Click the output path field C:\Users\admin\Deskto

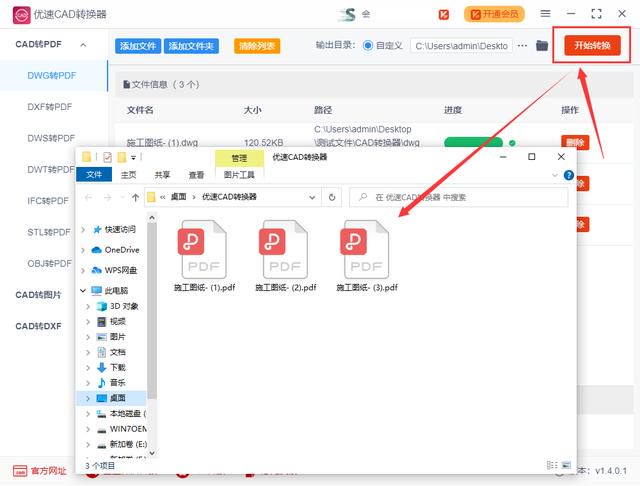(462, 46)
